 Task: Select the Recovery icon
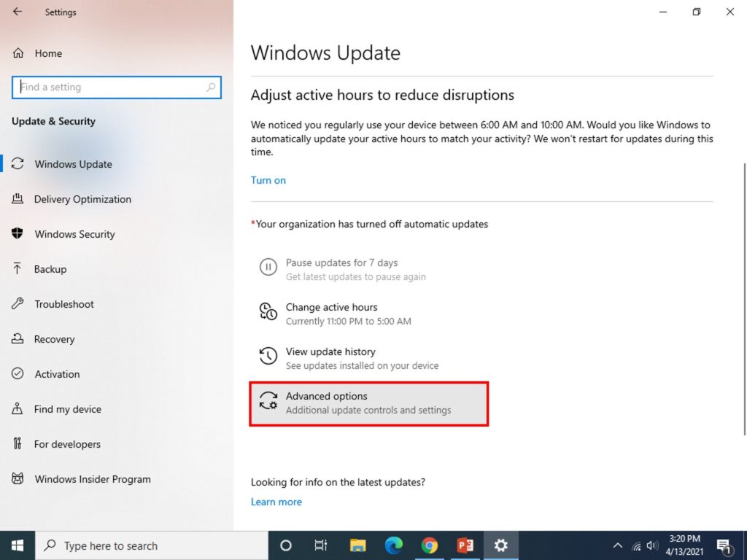[x=18, y=338]
